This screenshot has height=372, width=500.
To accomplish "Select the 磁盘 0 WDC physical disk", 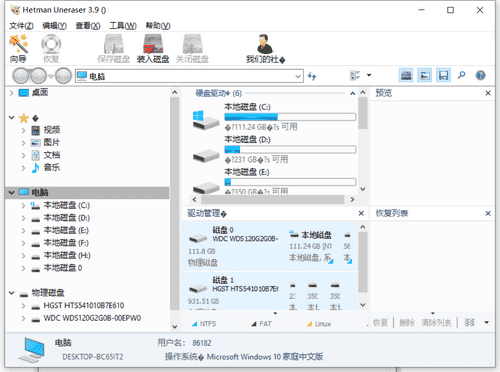I will pos(233,247).
